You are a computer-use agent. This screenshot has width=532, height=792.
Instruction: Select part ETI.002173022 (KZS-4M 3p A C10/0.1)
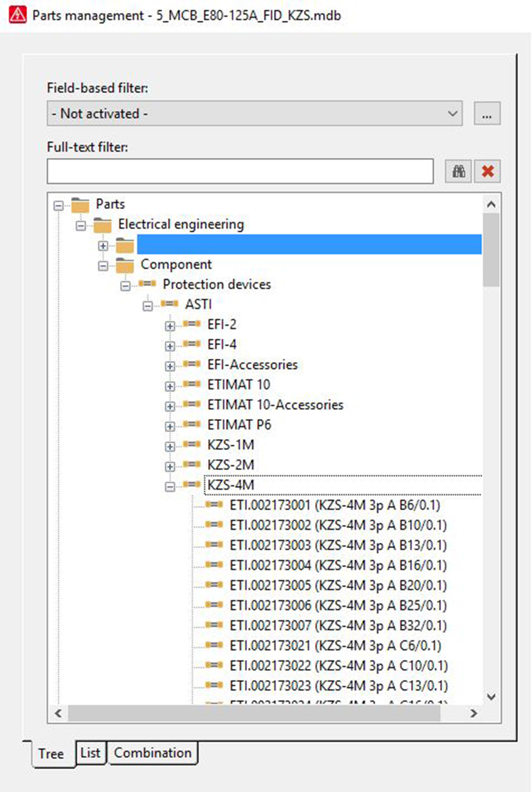point(339,665)
